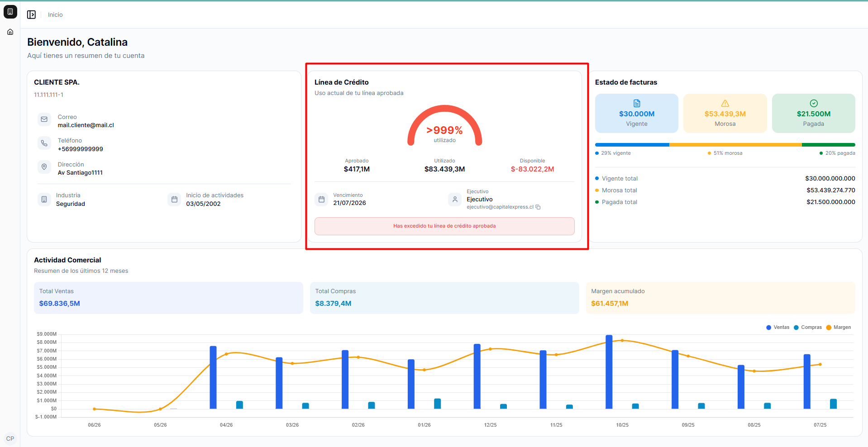Viewport: 868px width, 447px height.
Task: Click the address Av Santiago1111
Action: (80, 173)
